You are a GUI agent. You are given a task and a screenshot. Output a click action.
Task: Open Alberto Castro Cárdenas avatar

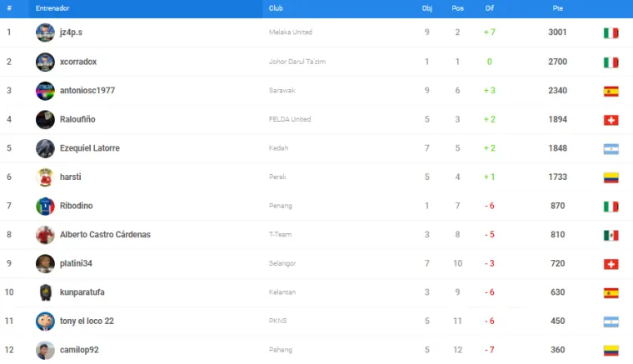tap(45, 235)
